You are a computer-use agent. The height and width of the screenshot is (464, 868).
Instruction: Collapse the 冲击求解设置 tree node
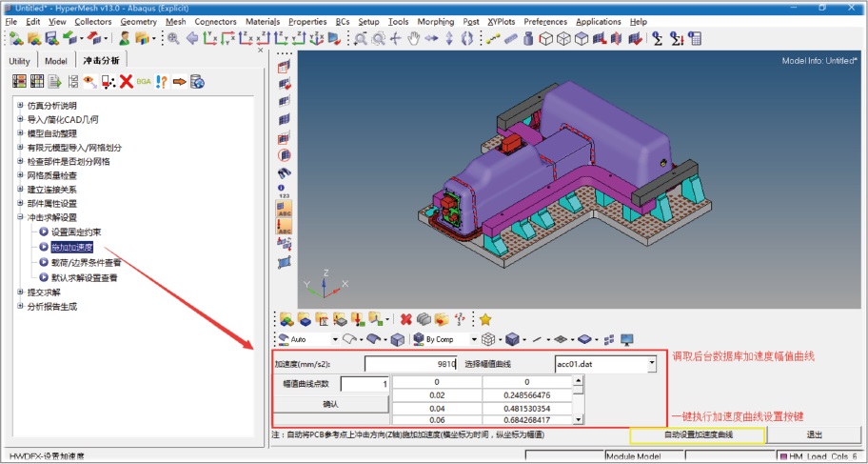[20, 217]
